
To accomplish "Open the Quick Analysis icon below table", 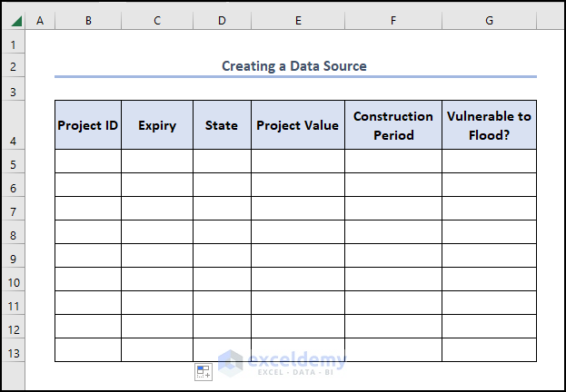I will point(203,372).
